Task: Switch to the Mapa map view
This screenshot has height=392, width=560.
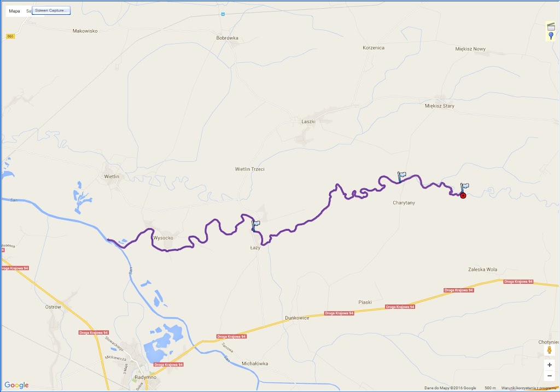Action: point(14,11)
